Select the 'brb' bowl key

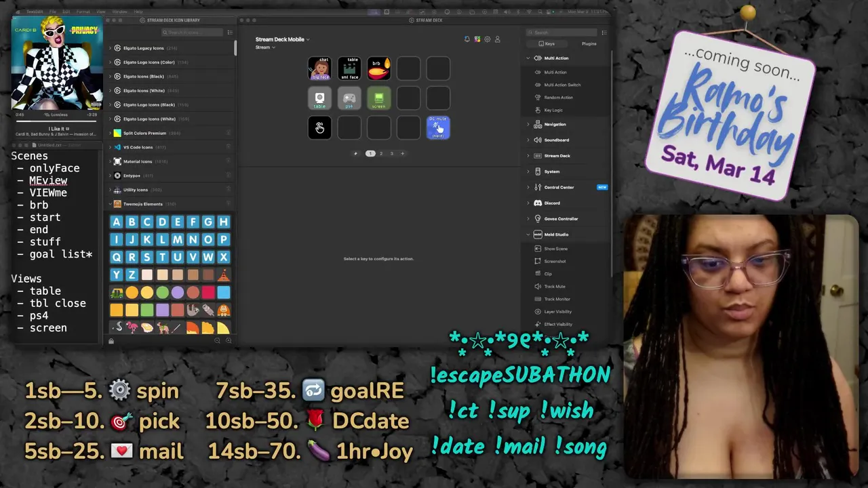379,68
